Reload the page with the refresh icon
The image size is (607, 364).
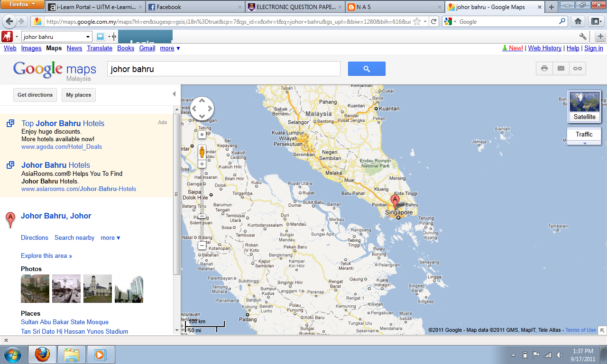click(433, 22)
